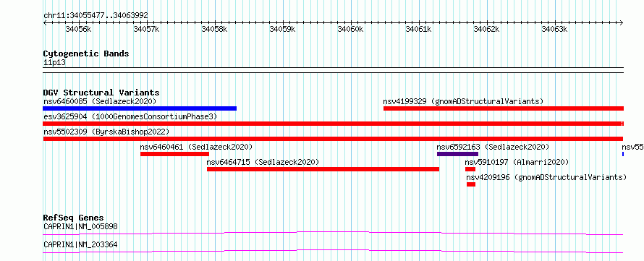644x261 pixels.
Task: Click the nsv6460461 red variant bar
Action: (x=174, y=154)
